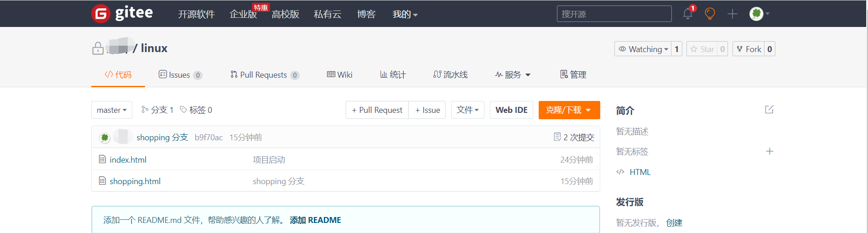Screen dimensions: 868x233
Task: Switch to the 流水线 tab
Action: tap(451, 74)
